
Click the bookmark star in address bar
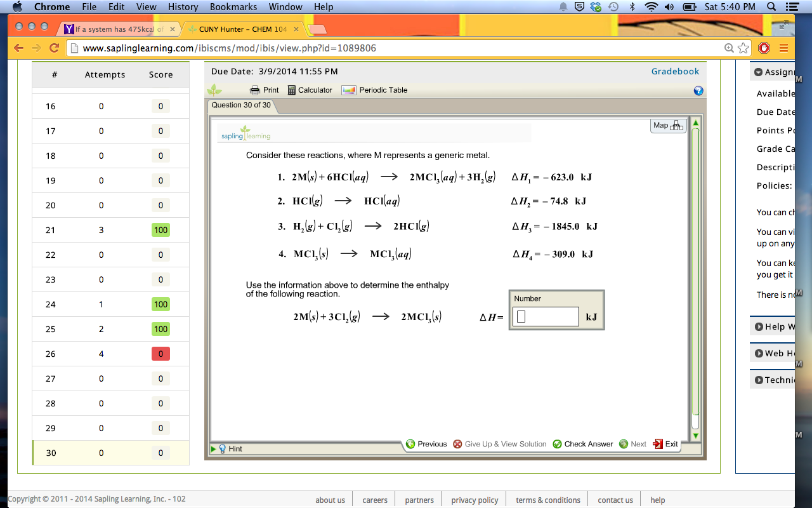tap(743, 48)
